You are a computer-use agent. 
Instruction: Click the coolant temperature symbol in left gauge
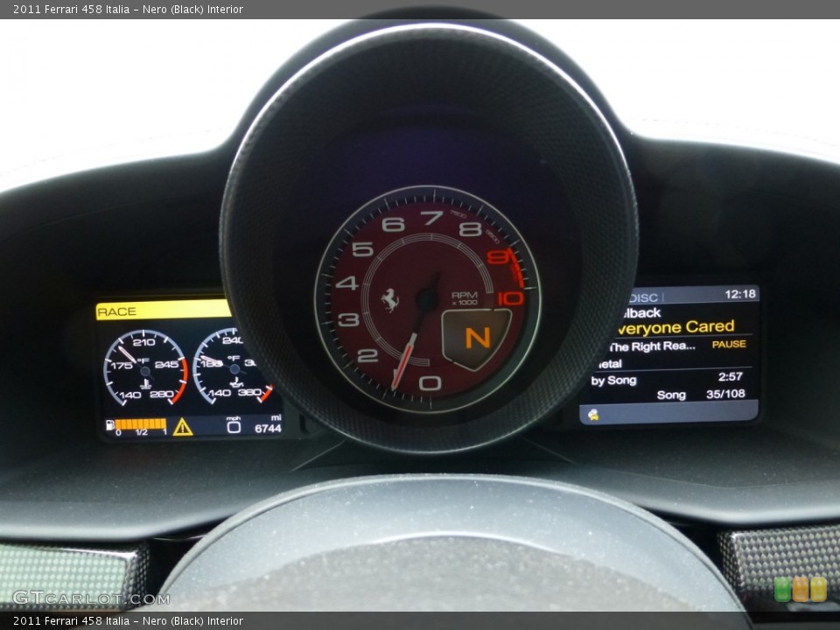[x=145, y=383]
